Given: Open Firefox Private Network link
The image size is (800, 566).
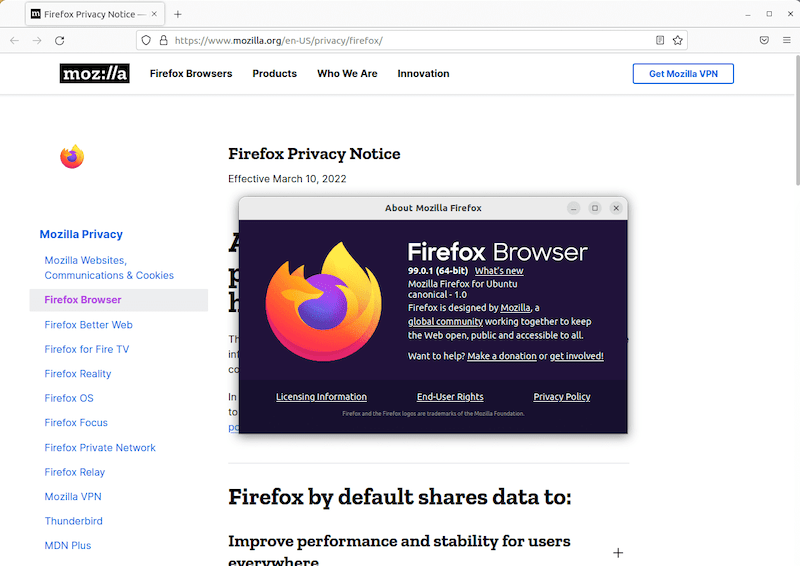Looking at the screenshot, I should pyautogui.click(x=100, y=448).
